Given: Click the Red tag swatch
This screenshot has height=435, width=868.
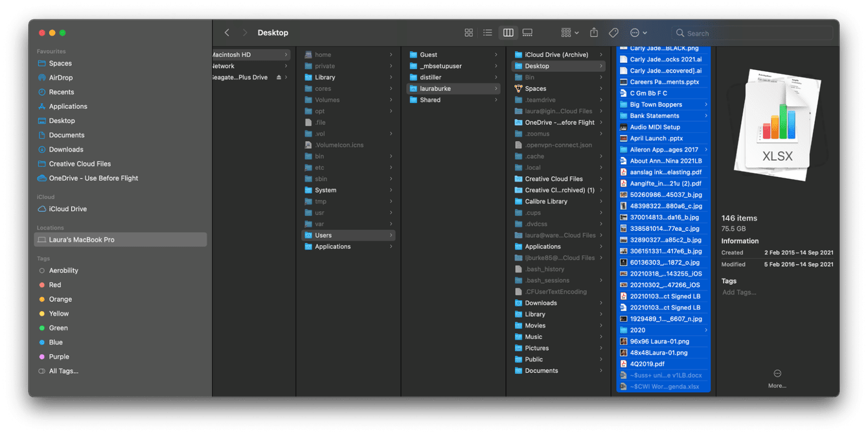Looking at the screenshot, I should (x=42, y=285).
